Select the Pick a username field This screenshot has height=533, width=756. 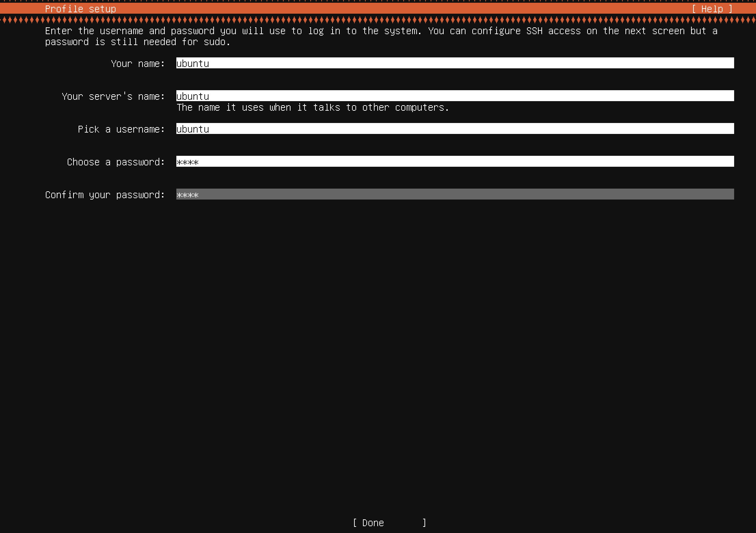coord(455,129)
